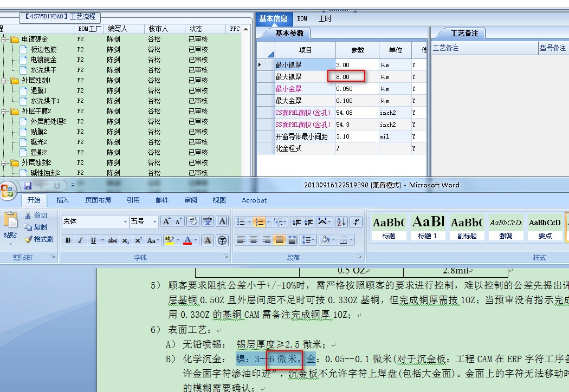569x392 pixels.
Task: Open the Change Case Aa dropdown
Action: [x=153, y=240]
